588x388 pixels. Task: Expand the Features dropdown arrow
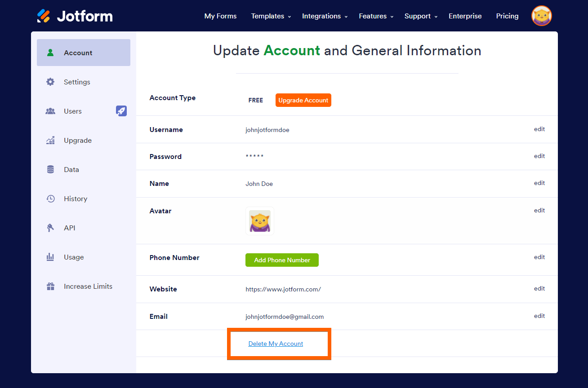(x=392, y=17)
